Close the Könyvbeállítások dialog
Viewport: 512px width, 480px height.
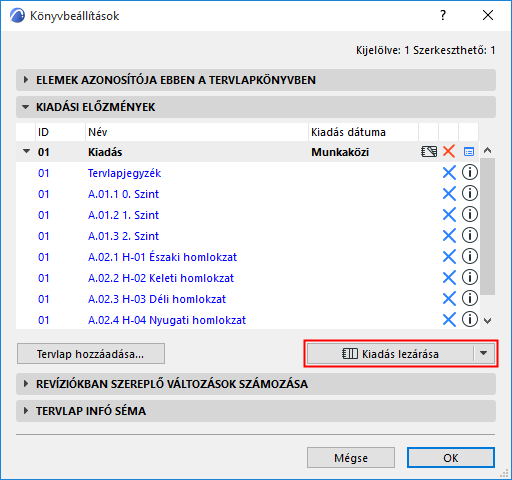(x=488, y=15)
